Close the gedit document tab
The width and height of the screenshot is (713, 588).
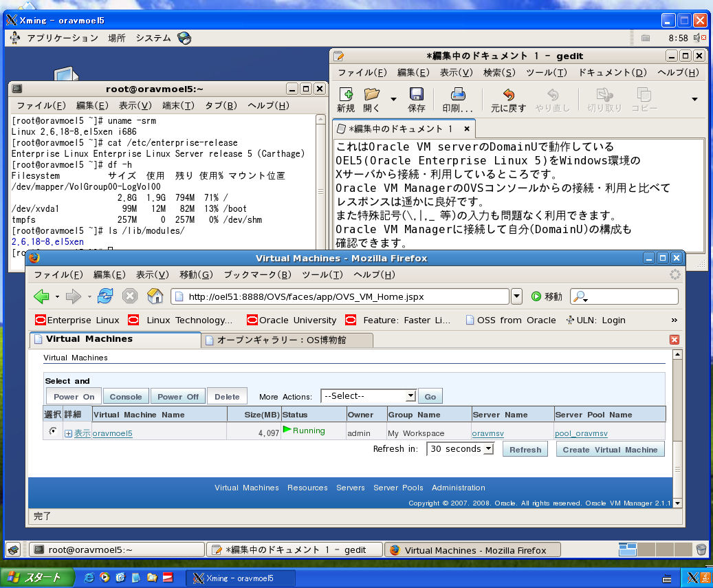[467, 129]
